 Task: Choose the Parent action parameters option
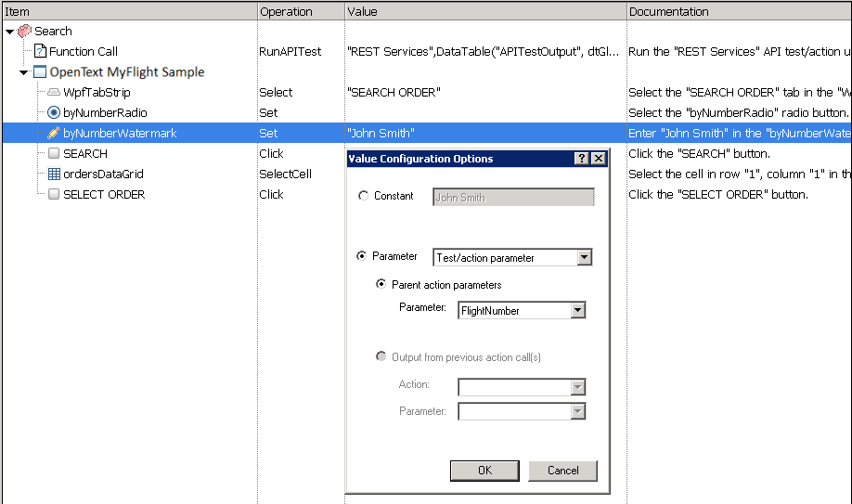pyautogui.click(x=381, y=284)
